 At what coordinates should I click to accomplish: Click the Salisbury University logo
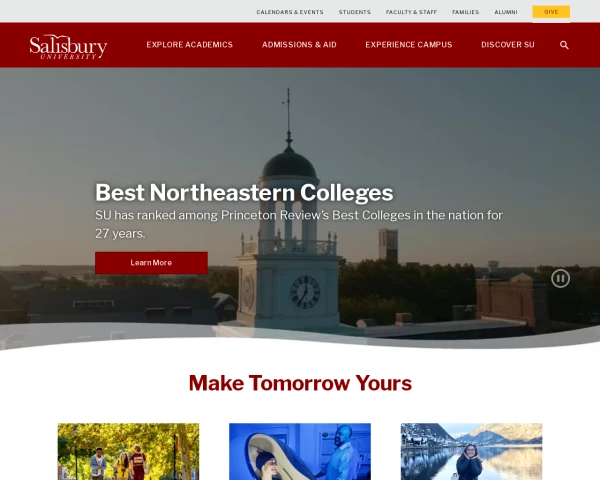coord(68,47)
